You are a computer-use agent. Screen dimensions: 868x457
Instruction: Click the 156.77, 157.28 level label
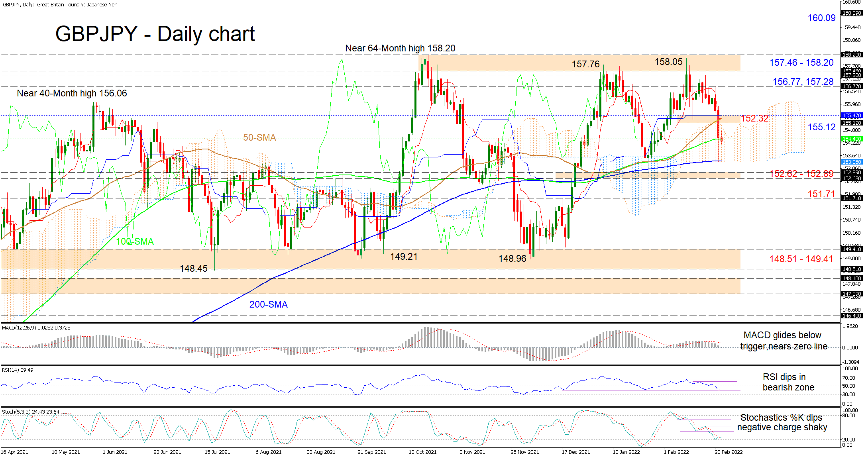point(803,82)
